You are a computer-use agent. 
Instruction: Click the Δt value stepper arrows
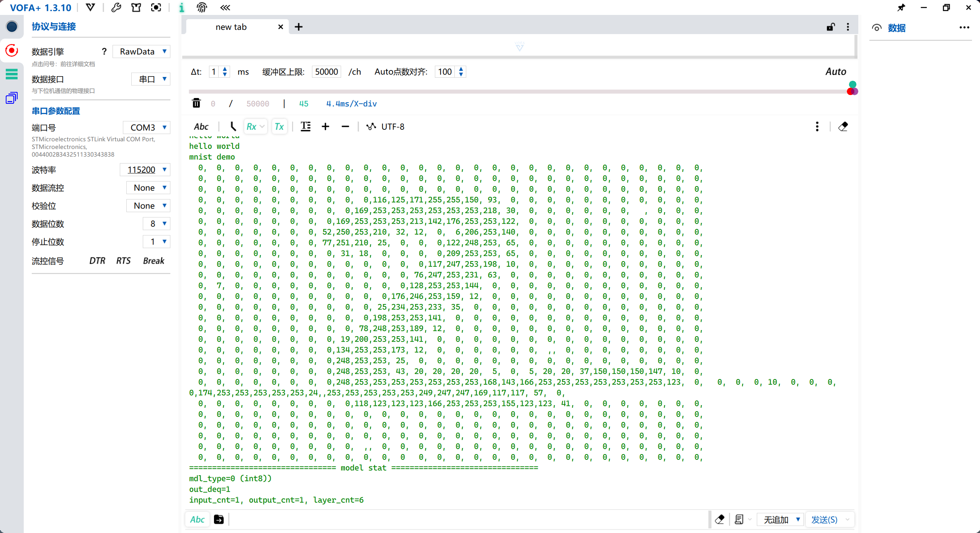point(225,72)
